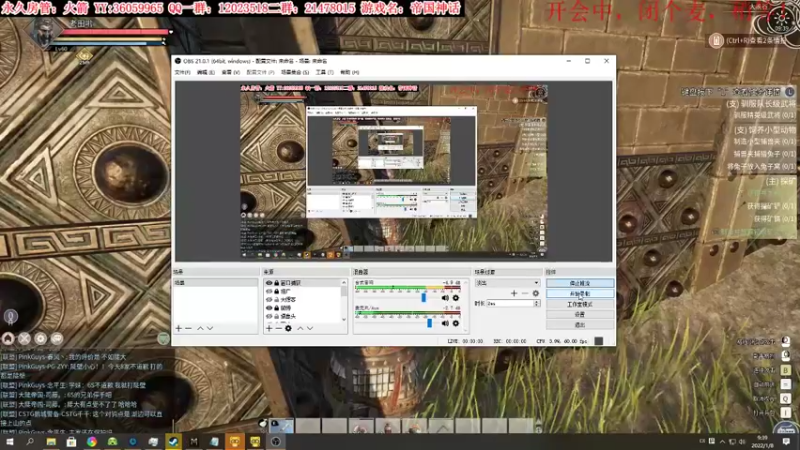Image resolution: width=800 pixels, height=450 pixels.
Task: Add a new scene with the plus icon
Action: click(179, 328)
